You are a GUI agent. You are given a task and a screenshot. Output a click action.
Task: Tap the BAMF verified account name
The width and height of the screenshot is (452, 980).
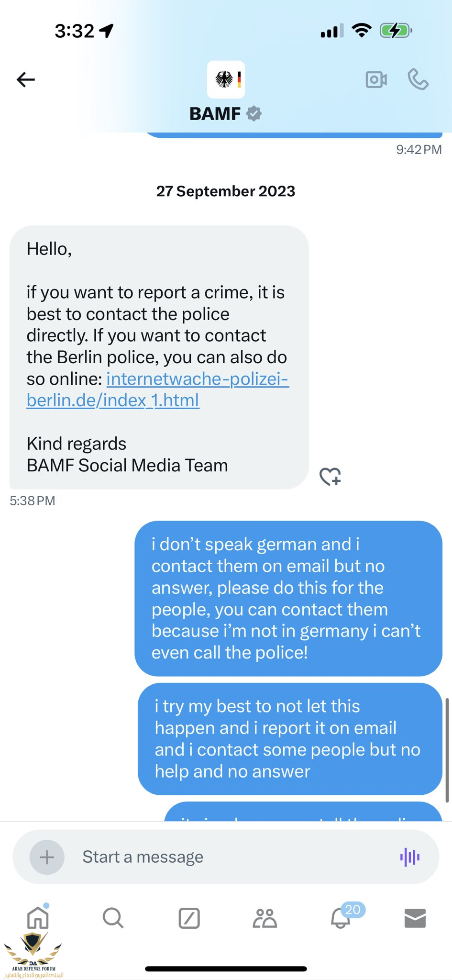[226, 114]
